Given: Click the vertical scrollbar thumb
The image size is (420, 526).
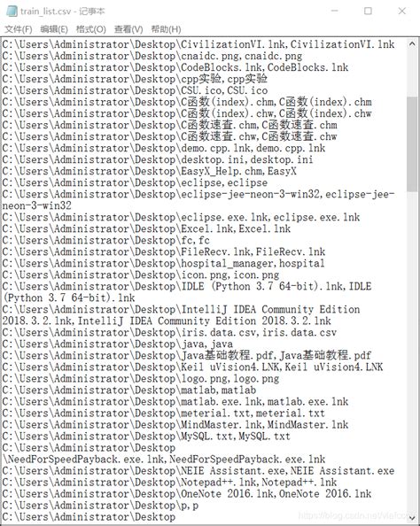Looking at the screenshot, I should [412, 144].
